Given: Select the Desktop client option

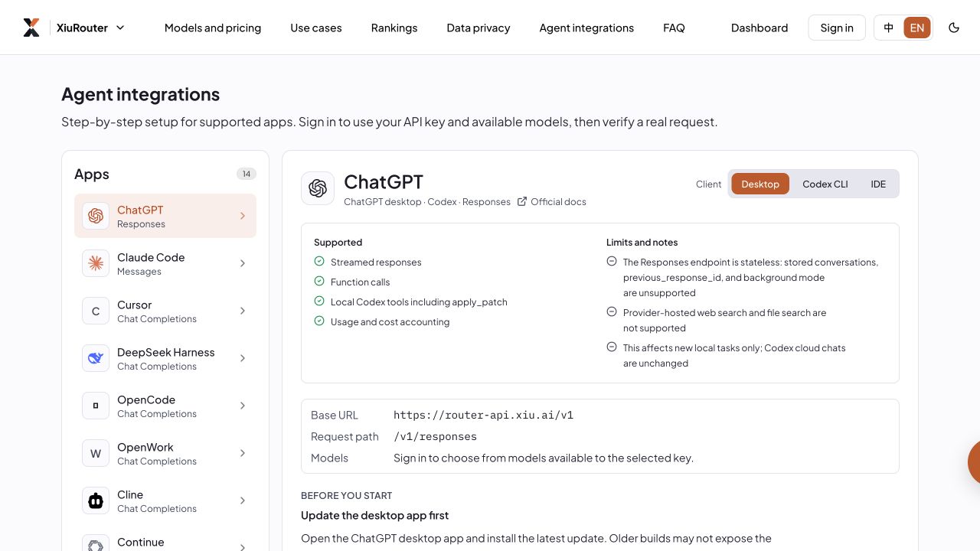Looking at the screenshot, I should pos(760,184).
